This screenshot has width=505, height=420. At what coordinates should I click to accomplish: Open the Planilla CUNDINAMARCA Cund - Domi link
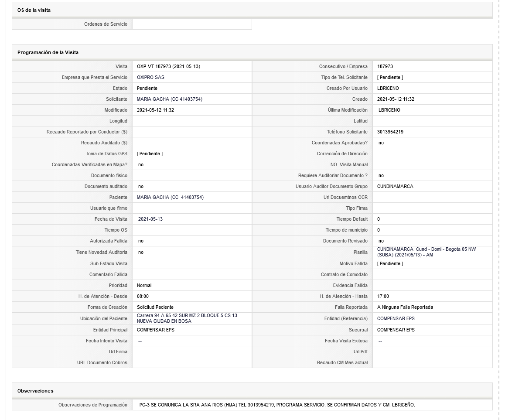[427, 252]
